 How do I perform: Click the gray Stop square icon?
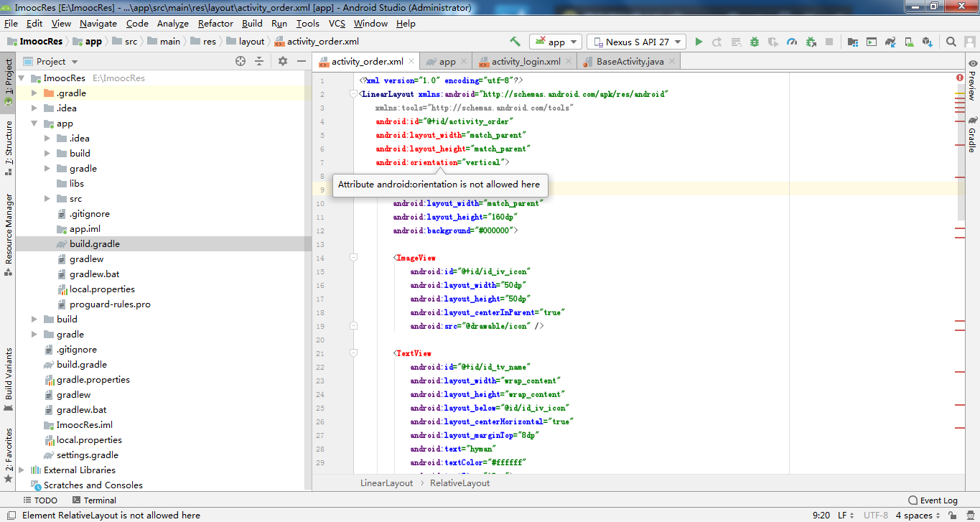pos(829,42)
